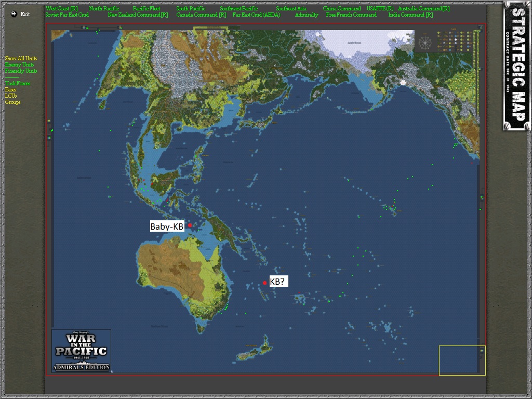Image resolution: width=532 pixels, height=399 pixels.
Task: Select the West Coast [R] command
Action: point(62,8)
